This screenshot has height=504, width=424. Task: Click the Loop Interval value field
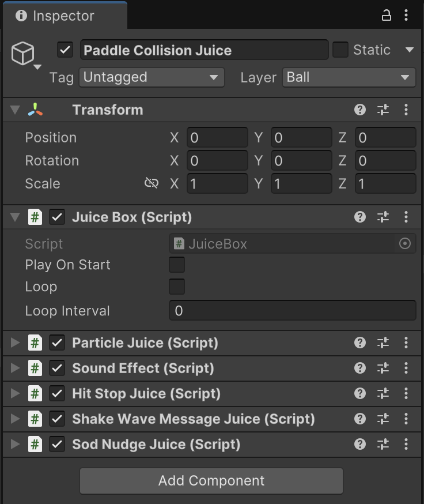(x=292, y=310)
